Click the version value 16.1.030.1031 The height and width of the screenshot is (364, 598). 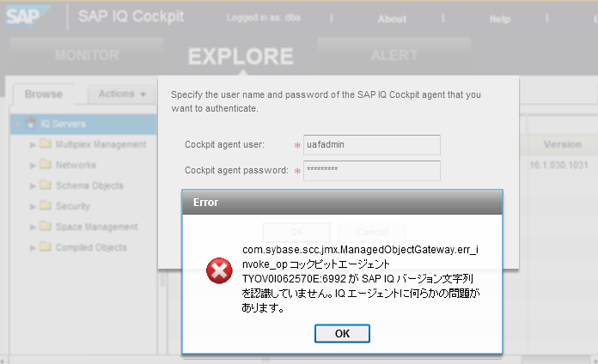(558, 165)
